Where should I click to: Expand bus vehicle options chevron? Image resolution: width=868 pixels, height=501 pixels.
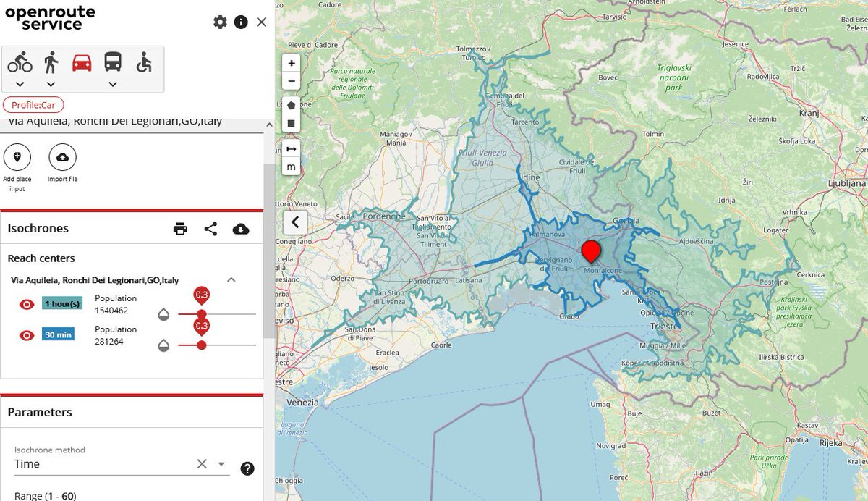[113, 84]
